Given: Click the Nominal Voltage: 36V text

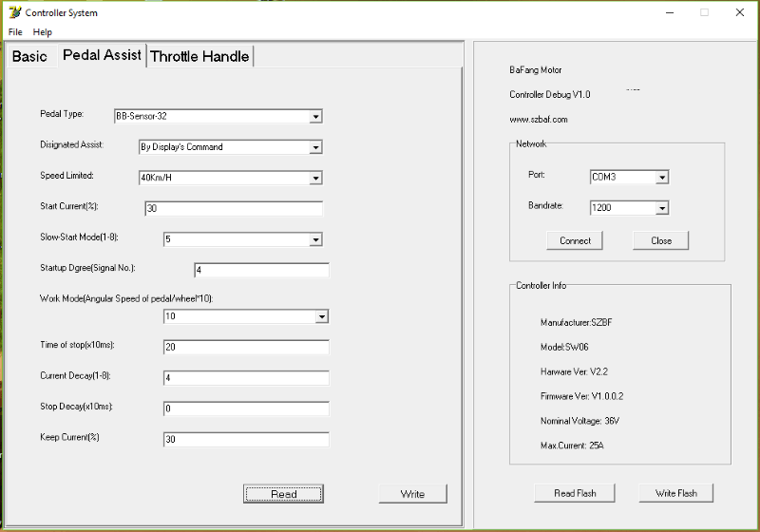Looking at the screenshot, I should coord(580,421).
